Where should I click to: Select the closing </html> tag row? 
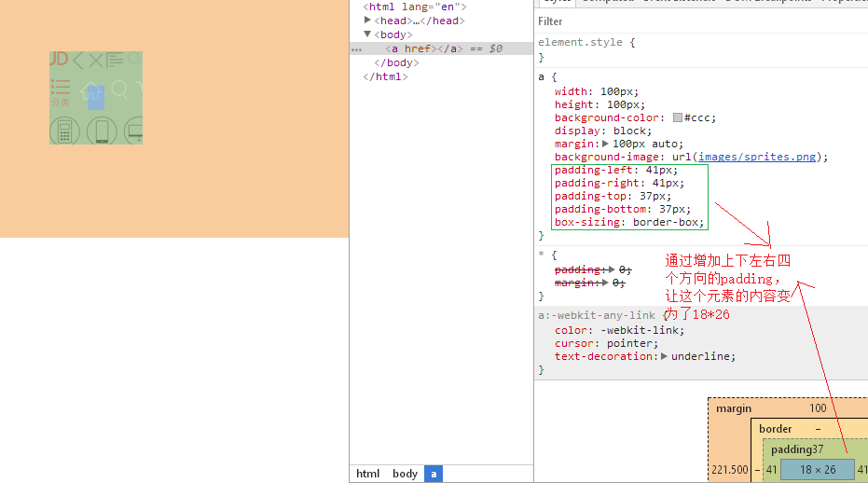tap(385, 76)
